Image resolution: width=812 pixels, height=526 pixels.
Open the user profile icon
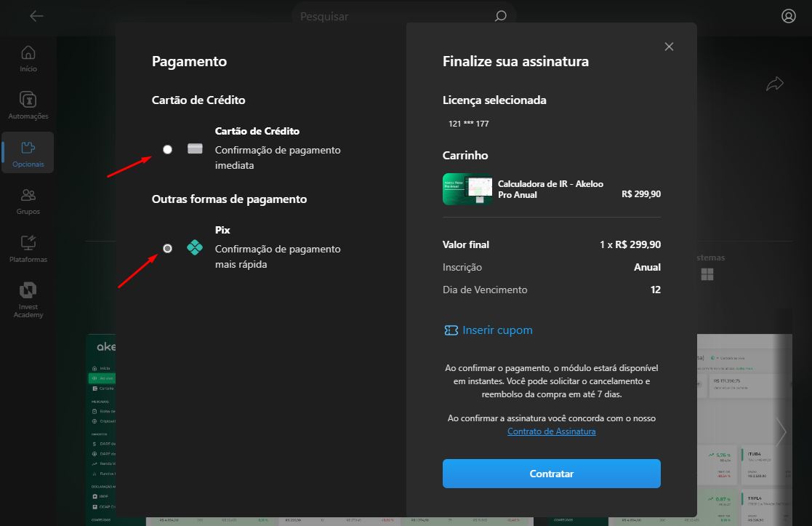click(x=789, y=16)
